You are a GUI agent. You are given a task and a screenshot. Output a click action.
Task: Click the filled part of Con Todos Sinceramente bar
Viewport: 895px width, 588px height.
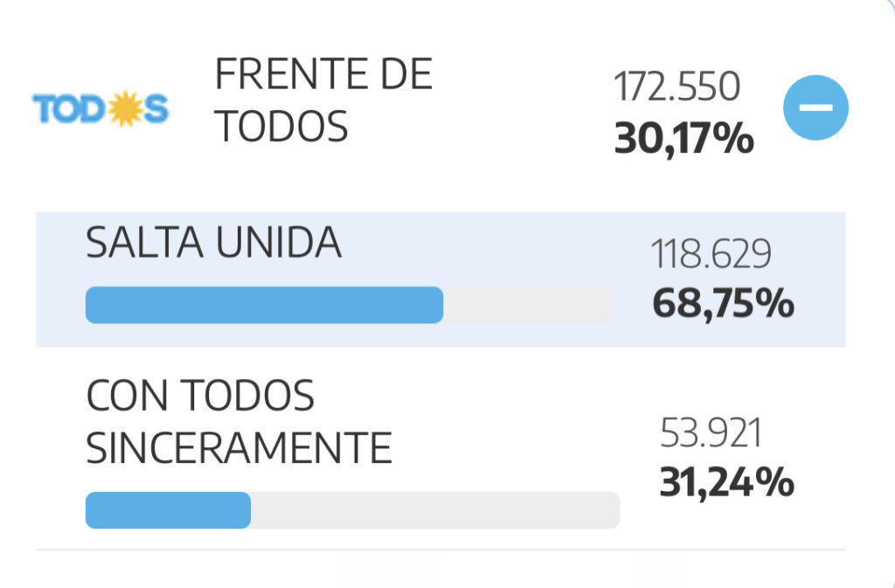pyautogui.click(x=168, y=510)
